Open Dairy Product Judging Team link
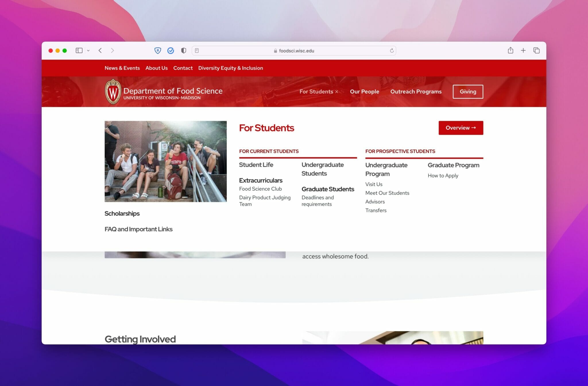This screenshot has width=588, height=386. [x=265, y=201]
